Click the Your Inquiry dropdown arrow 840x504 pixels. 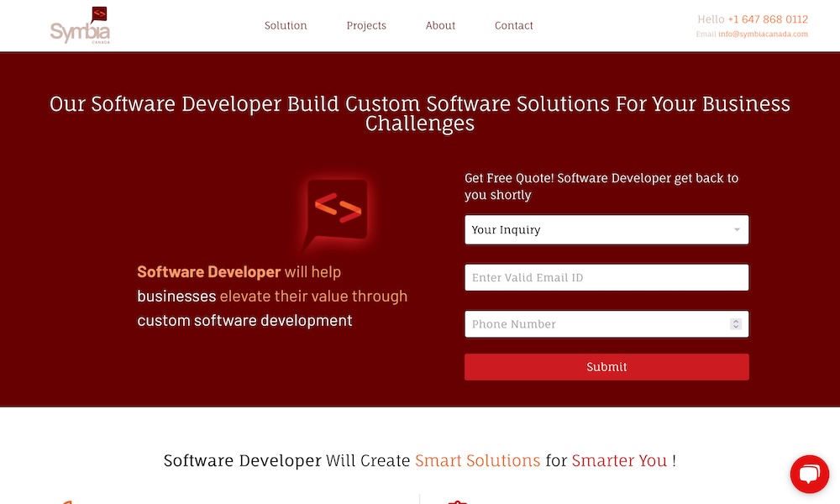pos(737,229)
